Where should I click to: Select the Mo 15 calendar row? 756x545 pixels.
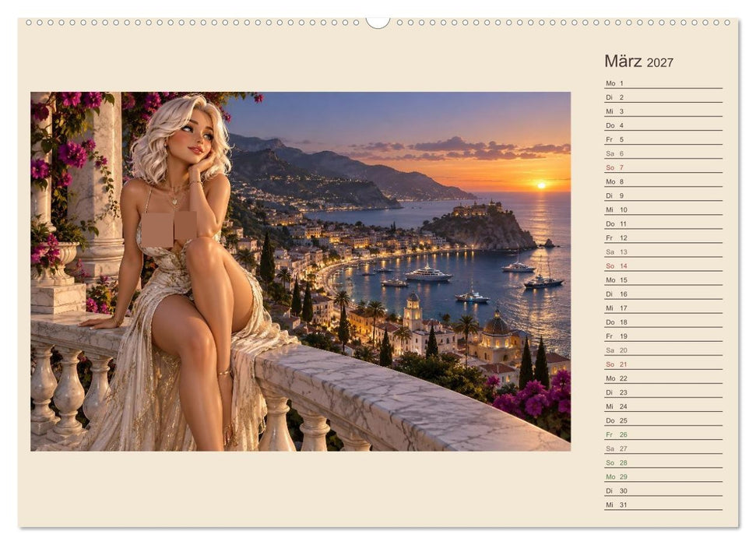(x=663, y=280)
